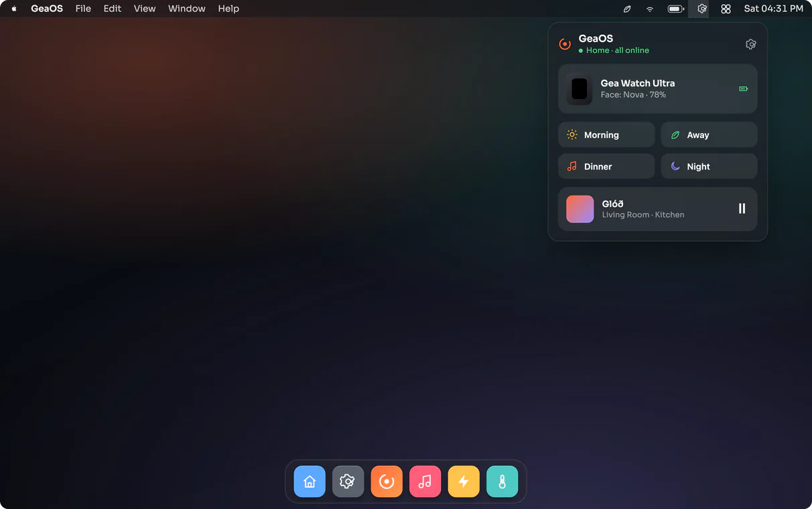
Task: Activate the Morning scene
Action: [x=606, y=135]
